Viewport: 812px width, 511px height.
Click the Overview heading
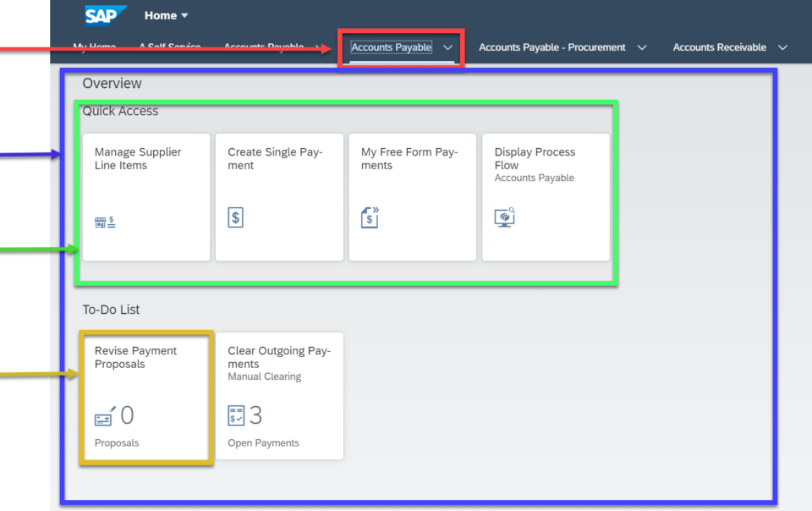click(112, 84)
